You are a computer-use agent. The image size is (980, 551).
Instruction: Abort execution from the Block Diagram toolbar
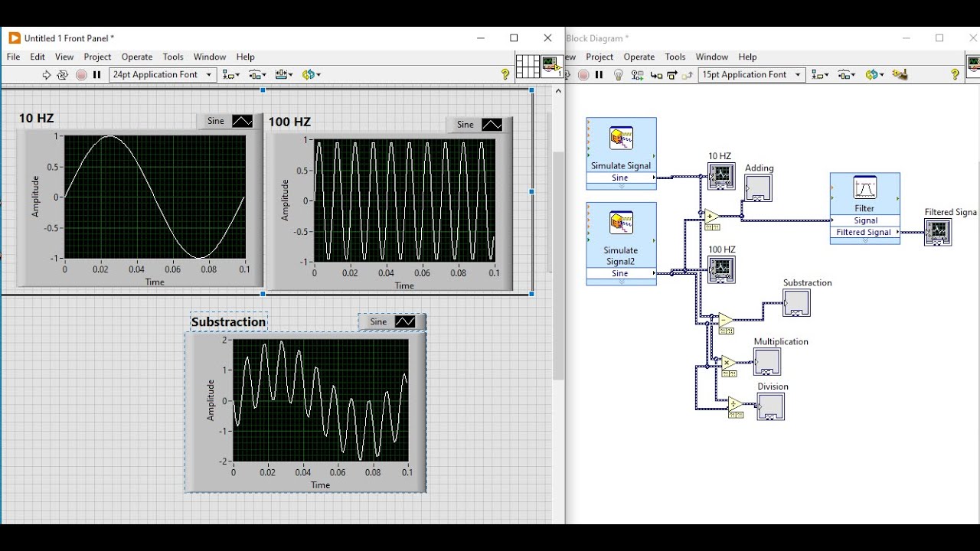[583, 75]
